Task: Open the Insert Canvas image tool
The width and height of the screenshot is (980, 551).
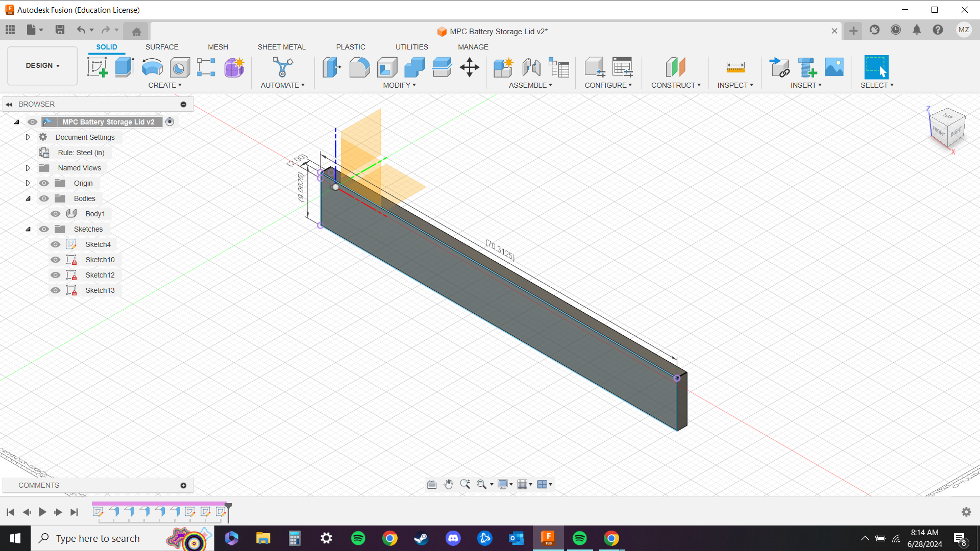Action: click(834, 67)
